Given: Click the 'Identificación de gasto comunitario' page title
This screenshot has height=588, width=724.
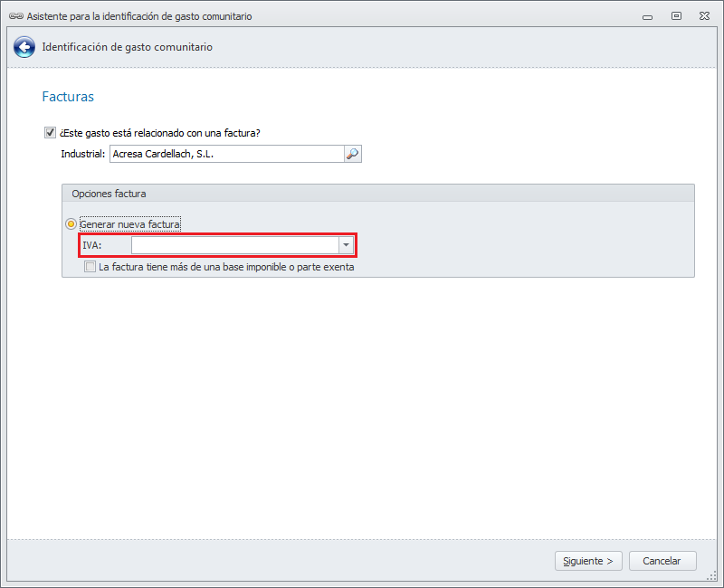Looking at the screenshot, I should click(x=127, y=47).
